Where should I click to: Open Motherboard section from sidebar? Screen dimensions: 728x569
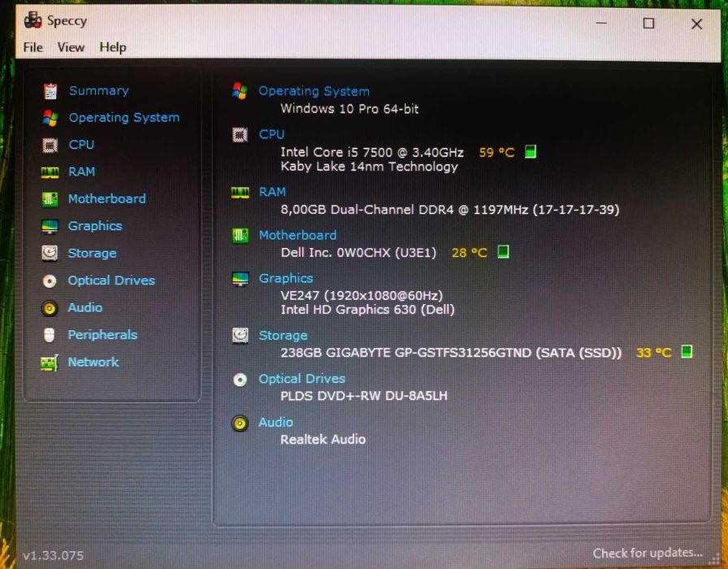click(x=106, y=199)
